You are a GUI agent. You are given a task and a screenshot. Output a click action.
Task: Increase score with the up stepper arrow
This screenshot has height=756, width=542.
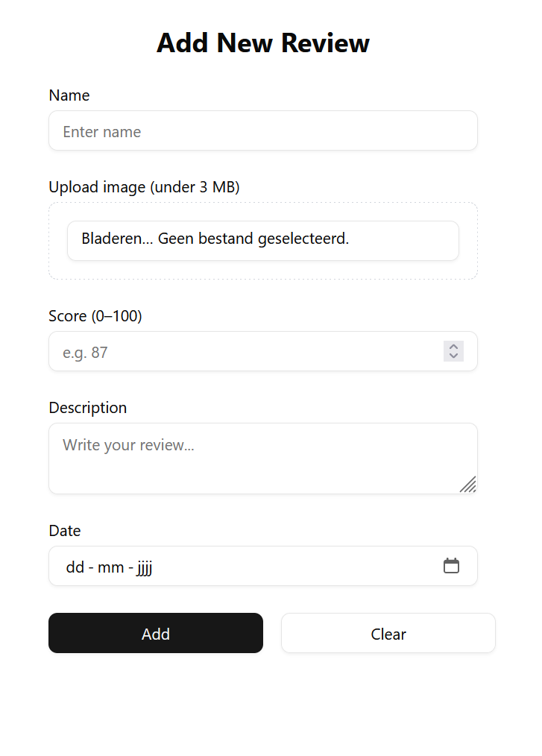click(453, 347)
